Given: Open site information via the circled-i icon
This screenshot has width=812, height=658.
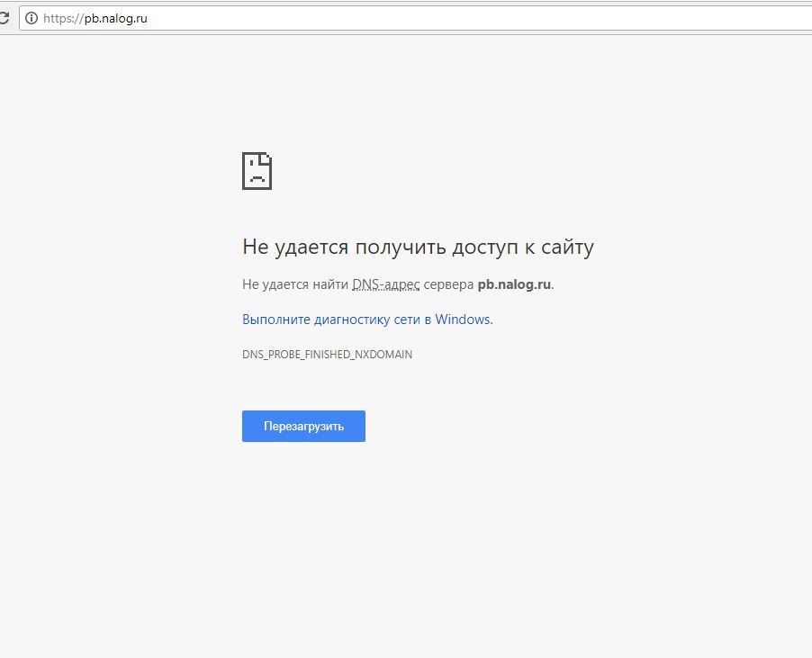Looking at the screenshot, I should [x=32, y=18].
